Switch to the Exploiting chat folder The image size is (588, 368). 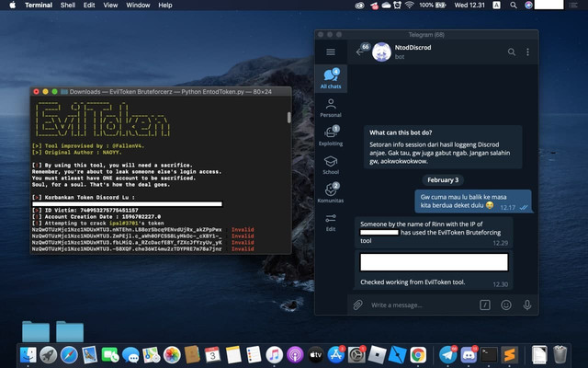(x=331, y=136)
